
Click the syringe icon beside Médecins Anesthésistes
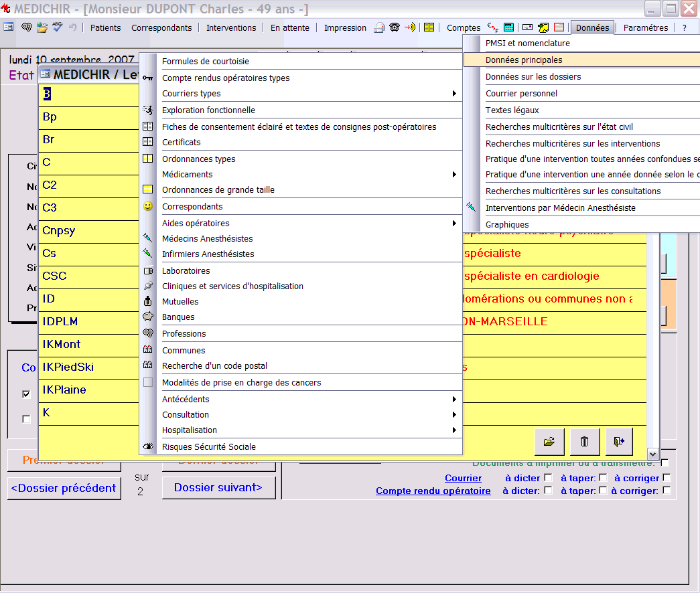pos(148,238)
